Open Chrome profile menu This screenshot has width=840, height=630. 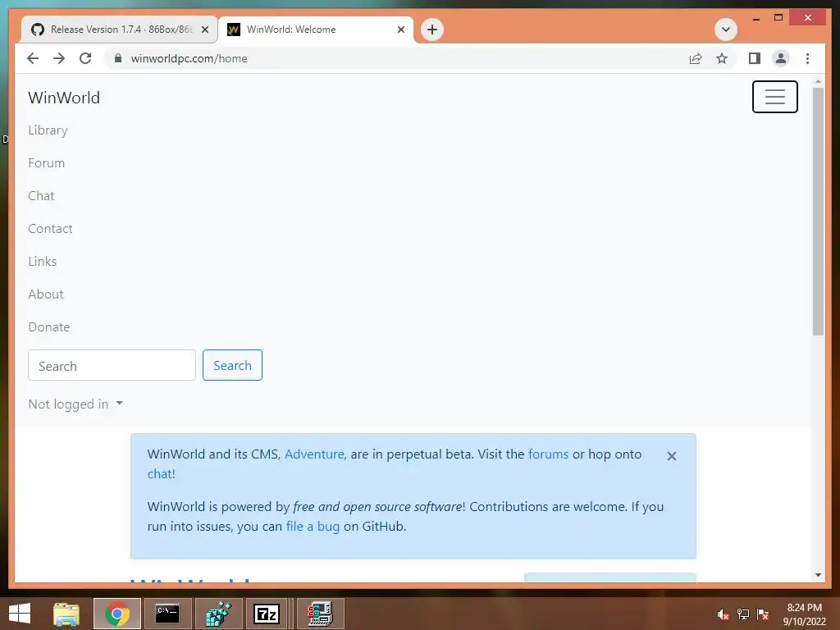point(781,58)
